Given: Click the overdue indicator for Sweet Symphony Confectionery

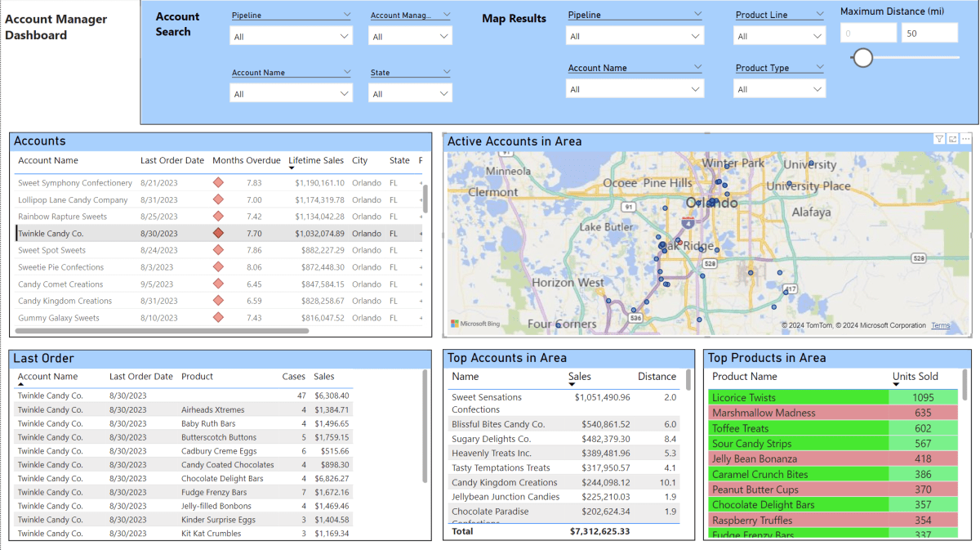Looking at the screenshot, I should pyautogui.click(x=217, y=183).
